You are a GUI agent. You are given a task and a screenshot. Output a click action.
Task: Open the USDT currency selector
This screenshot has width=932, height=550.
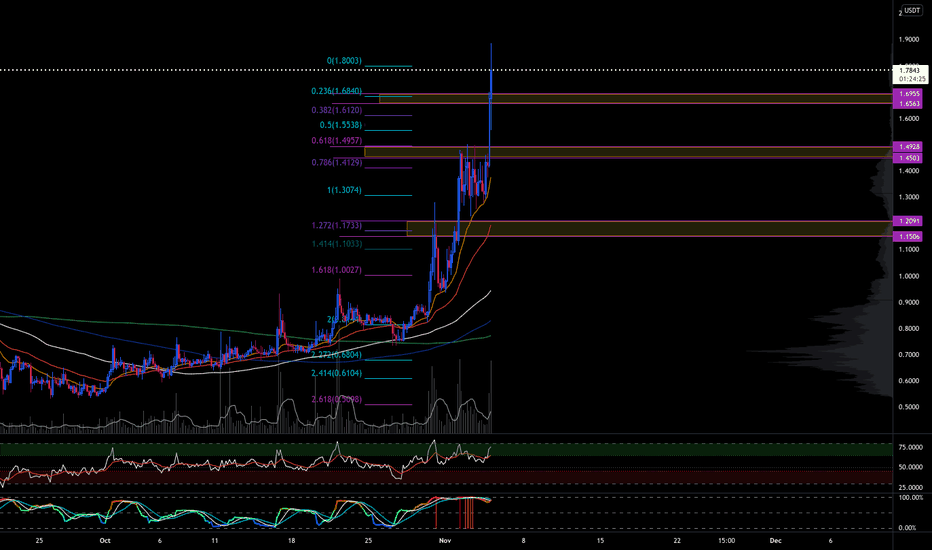pyautogui.click(x=912, y=11)
